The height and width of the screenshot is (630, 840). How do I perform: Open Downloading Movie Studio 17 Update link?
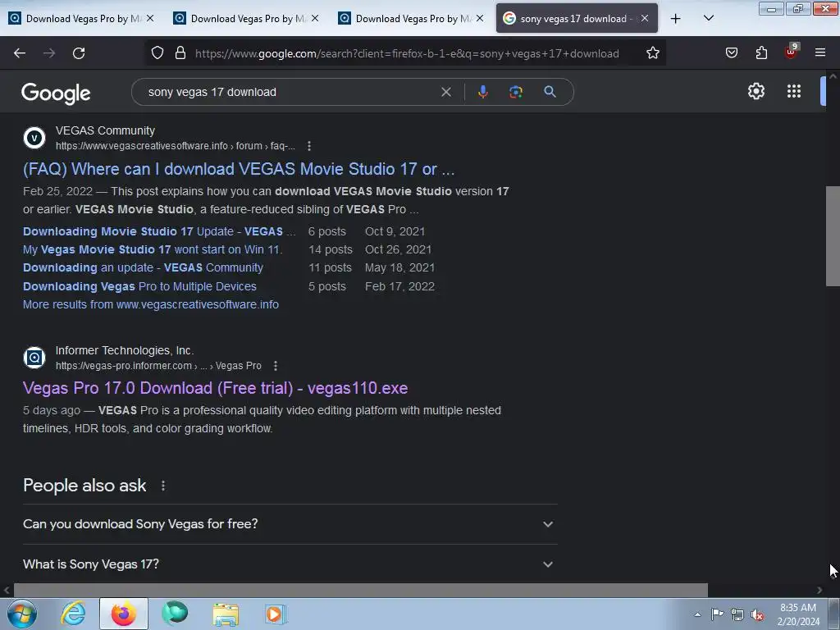pyautogui.click(x=159, y=231)
